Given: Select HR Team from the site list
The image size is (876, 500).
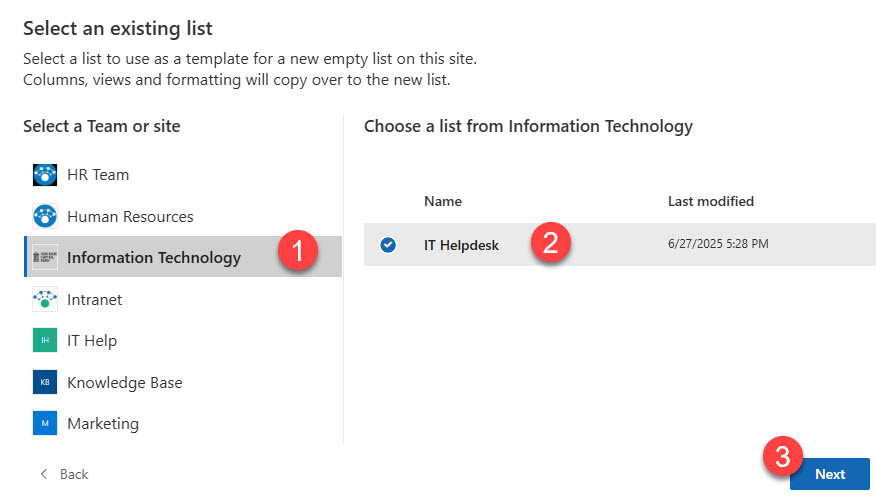Looking at the screenshot, I should [98, 175].
